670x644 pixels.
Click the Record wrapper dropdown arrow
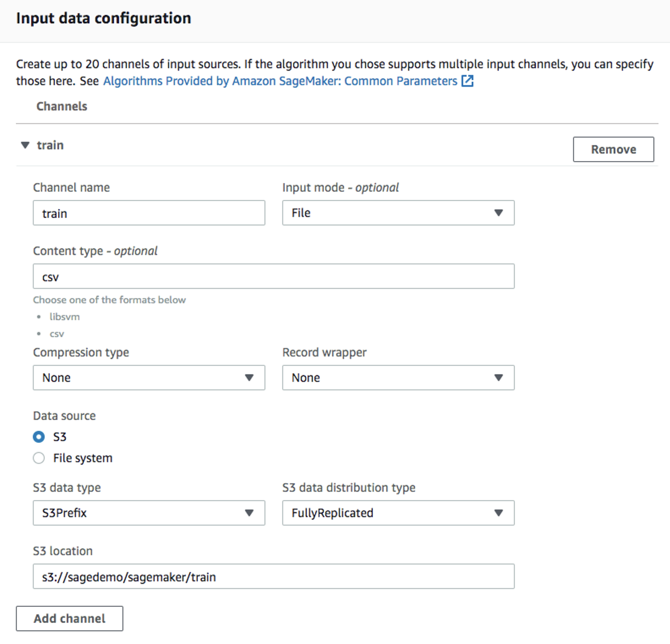point(499,378)
